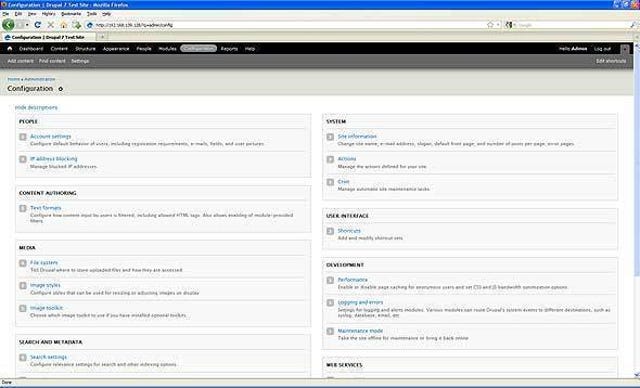Image resolution: width=640 pixels, height=388 pixels.
Task: Open URL bar history dropdown arrow
Action: pos(498,25)
